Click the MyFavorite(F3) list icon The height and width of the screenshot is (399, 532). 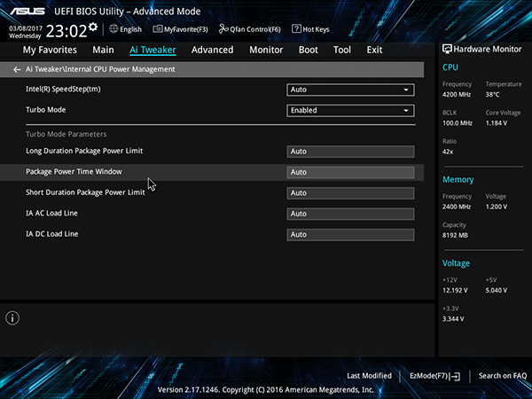click(x=158, y=29)
